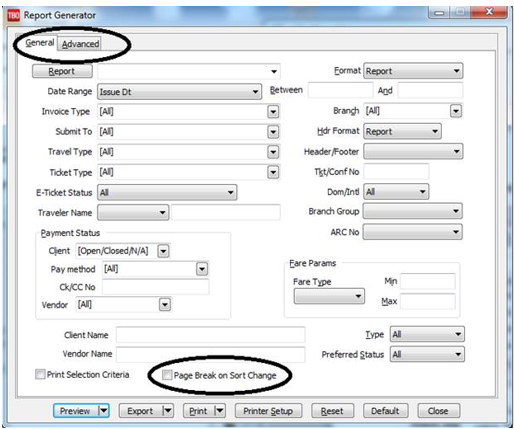Open the Export button's arrow menu

coord(168,410)
